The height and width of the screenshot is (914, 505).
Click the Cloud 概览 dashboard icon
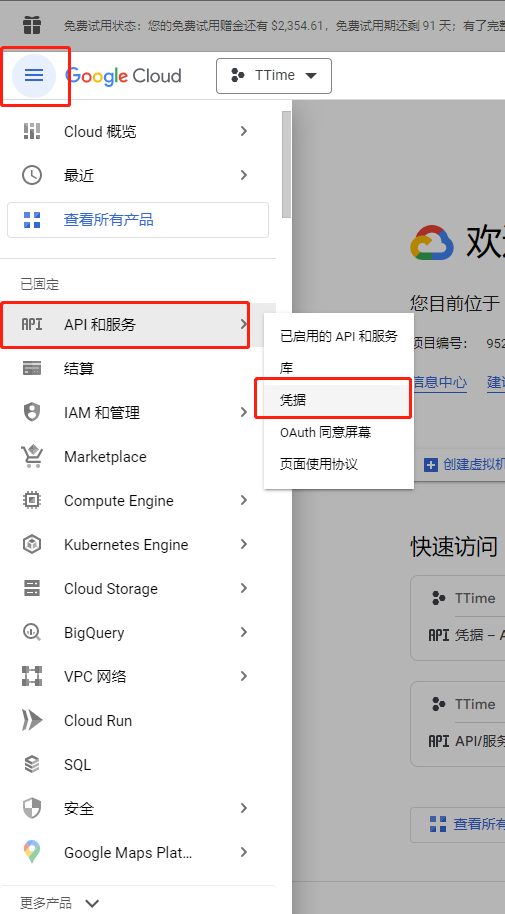click(32, 131)
